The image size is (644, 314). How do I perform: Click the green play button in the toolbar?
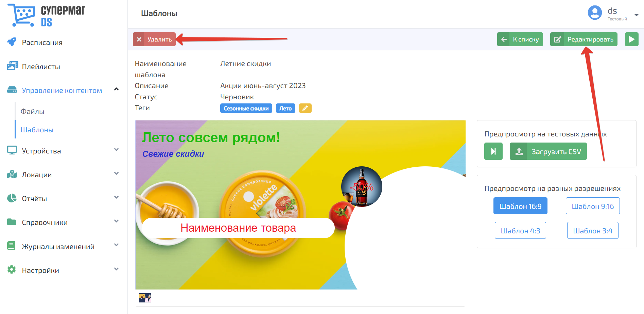click(631, 39)
